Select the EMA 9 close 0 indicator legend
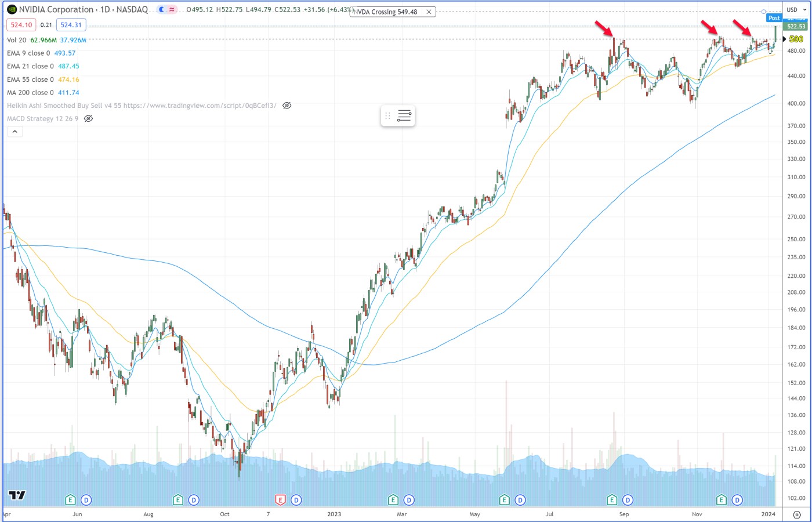Screen dimensions: 812x522 (28, 53)
